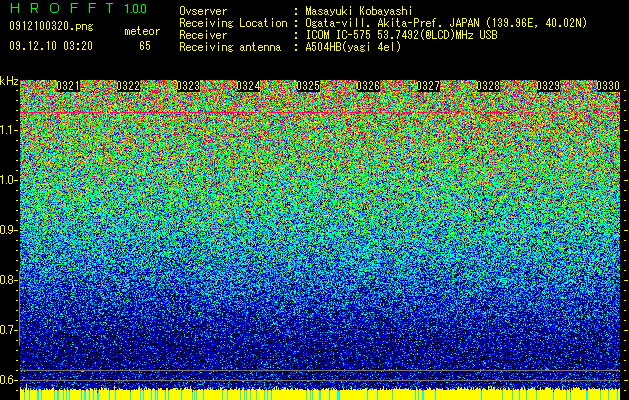Click the observer name Masayuki Kobayashi

359,11
